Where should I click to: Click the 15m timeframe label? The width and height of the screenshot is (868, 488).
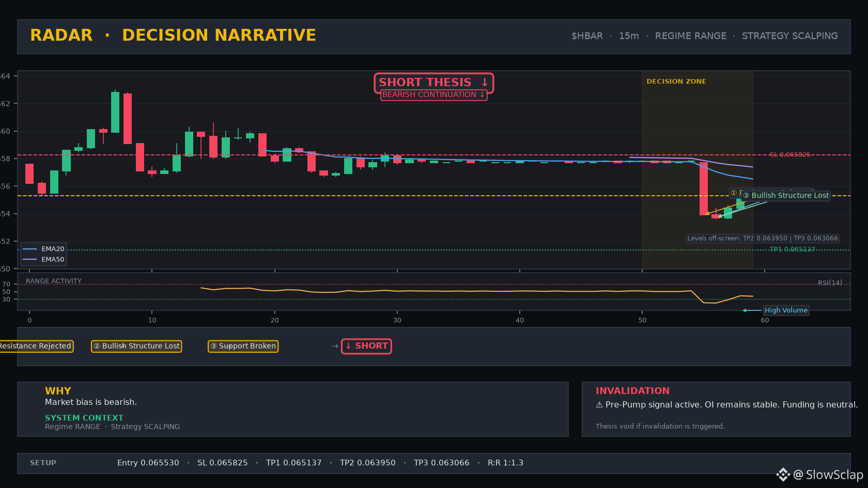pos(629,36)
